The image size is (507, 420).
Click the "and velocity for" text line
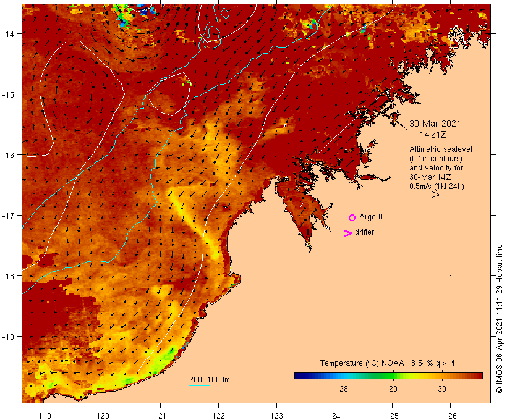pos(436,167)
